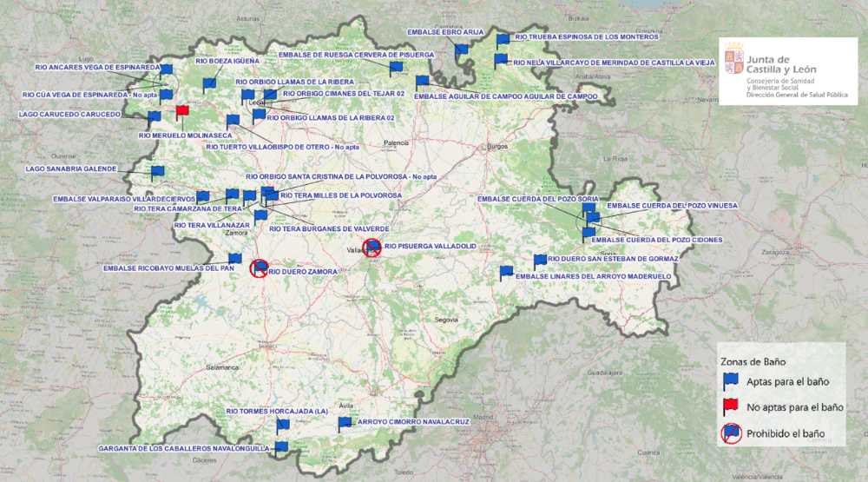The width and height of the screenshot is (868, 482).
Task: Select the Garganta de los Caballeros flag
Action: pyautogui.click(x=280, y=449)
